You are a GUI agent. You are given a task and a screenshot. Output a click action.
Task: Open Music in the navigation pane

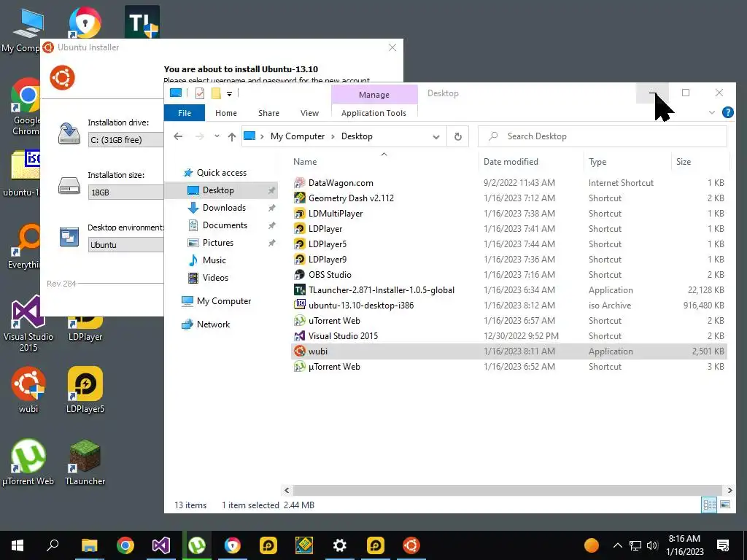point(214,260)
